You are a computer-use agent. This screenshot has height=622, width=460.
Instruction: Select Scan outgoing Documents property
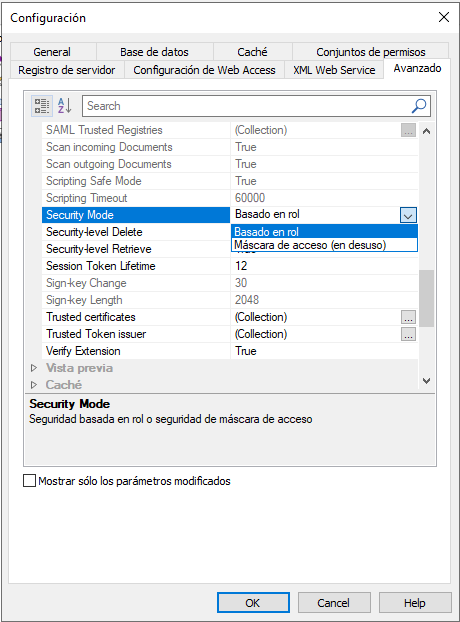click(x=136, y=164)
